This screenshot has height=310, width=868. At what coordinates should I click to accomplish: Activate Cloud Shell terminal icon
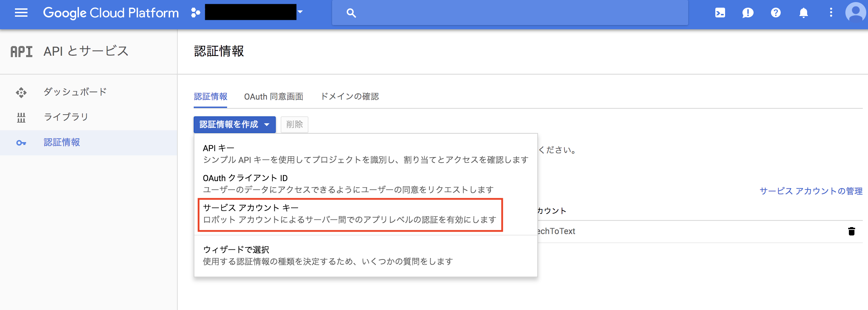click(x=720, y=13)
